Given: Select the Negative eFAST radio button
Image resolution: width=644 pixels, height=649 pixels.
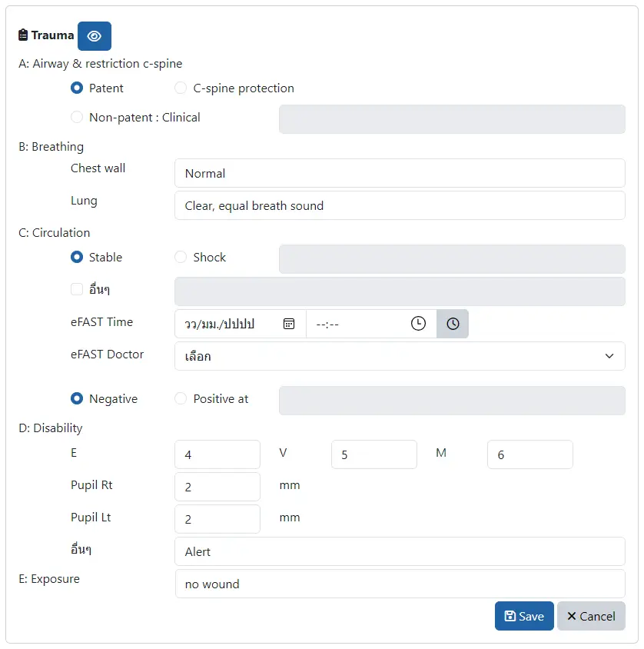Looking at the screenshot, I should [77, 399].
